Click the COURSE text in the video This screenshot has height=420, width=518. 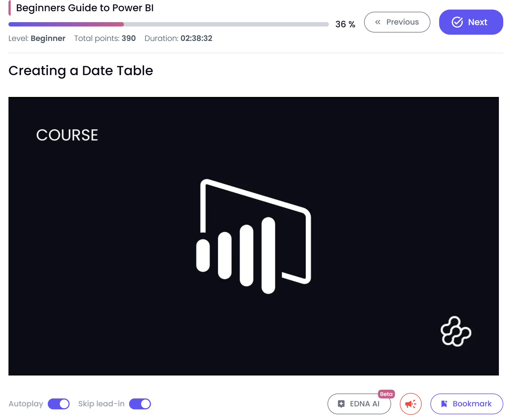point(67,135)
